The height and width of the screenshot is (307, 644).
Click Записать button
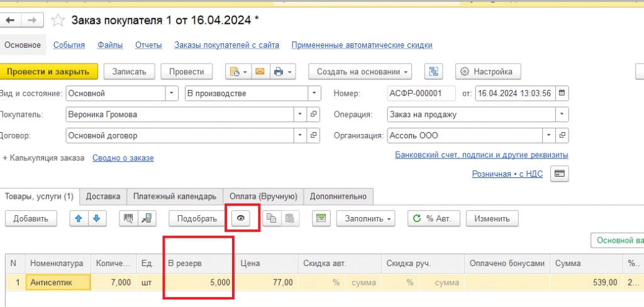click(x=130, y=72)
